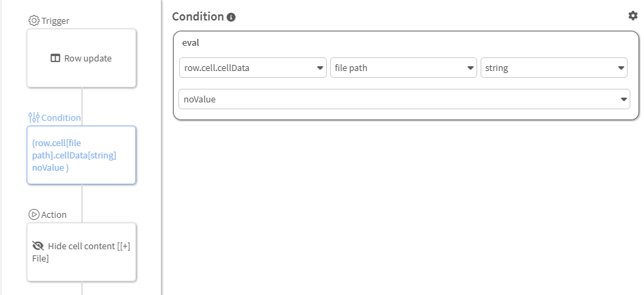Click the dropdown arrow of noValue field
The width and height of the screenshot is (644, 295).
click(x=623, y=100)
